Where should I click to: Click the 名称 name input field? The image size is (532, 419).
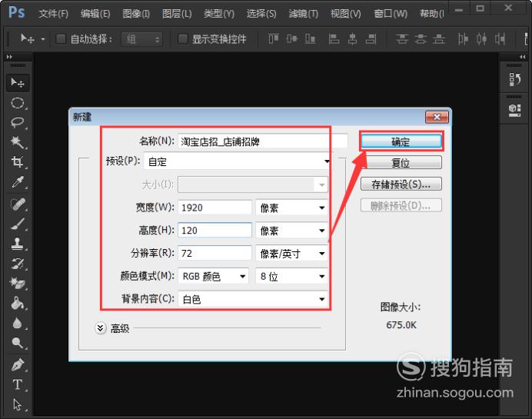(263, 141)
